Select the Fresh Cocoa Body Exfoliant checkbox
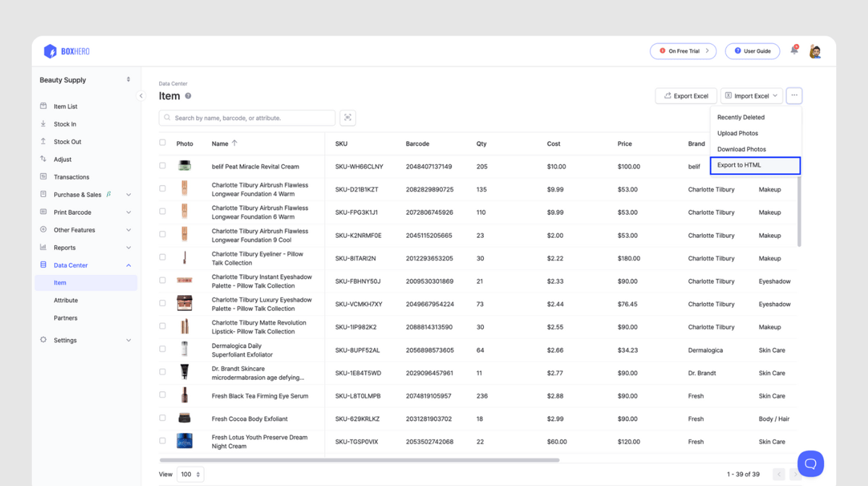Viewport: 868px width, 486px height. point(163,418)
